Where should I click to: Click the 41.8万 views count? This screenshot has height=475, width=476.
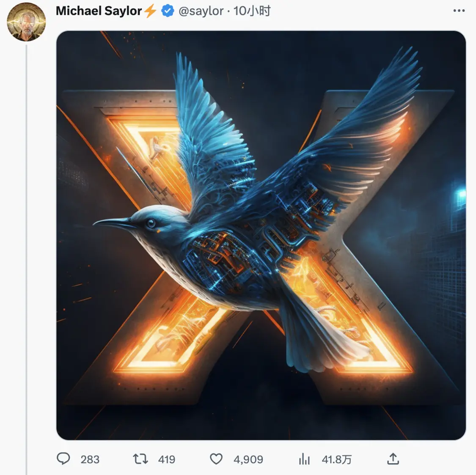tap(337, 459)
